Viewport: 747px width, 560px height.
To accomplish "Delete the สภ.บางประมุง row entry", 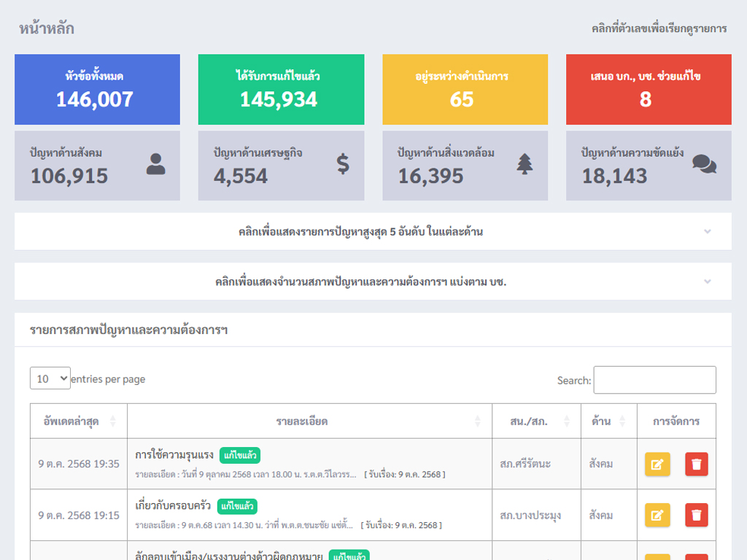I will click(x=697, y=516).
